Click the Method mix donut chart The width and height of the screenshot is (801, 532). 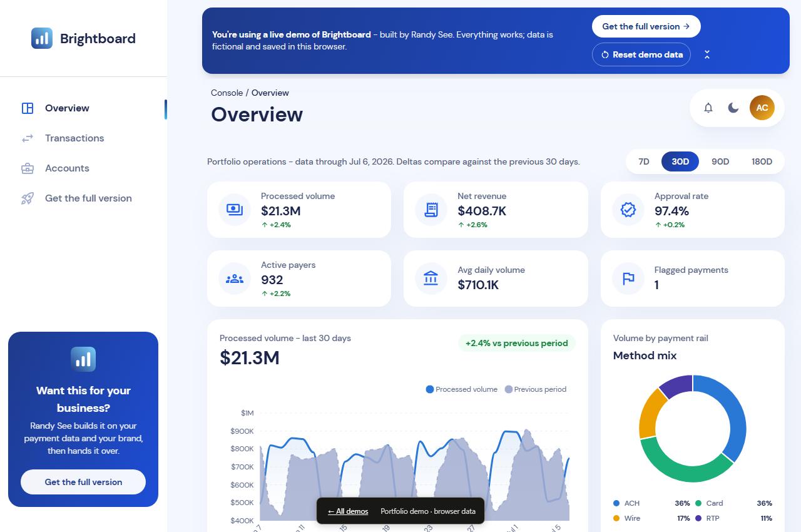(x=693, y=429)
